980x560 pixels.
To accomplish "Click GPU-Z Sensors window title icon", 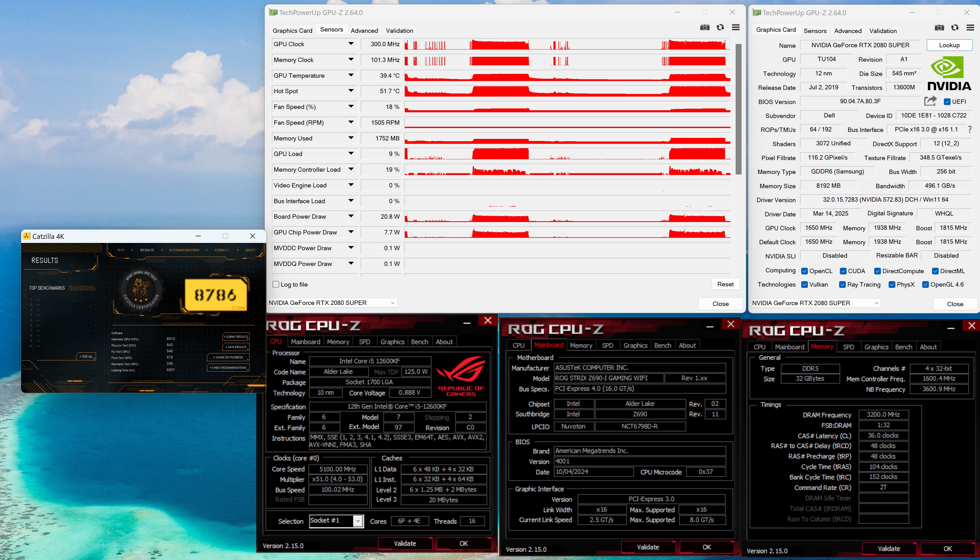I will coord(273,12).
